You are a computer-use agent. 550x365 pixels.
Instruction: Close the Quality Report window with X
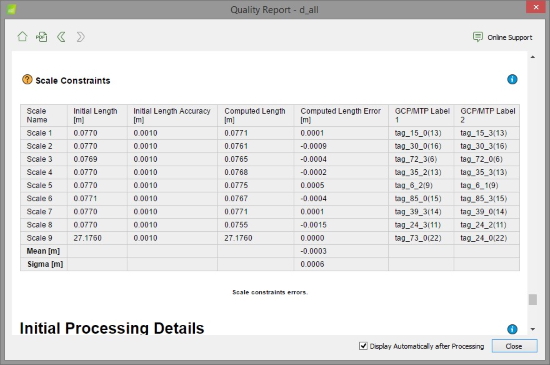coord(536,7)
